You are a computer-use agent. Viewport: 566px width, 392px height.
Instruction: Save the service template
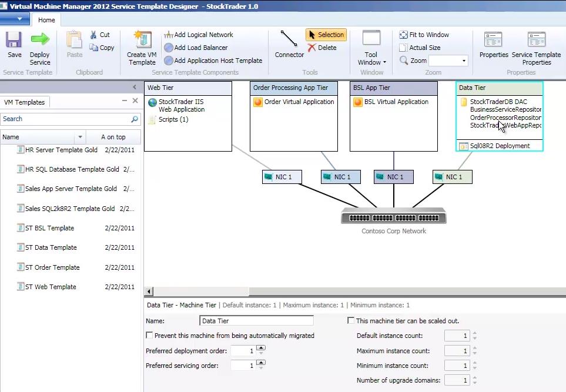coord(14,45)
